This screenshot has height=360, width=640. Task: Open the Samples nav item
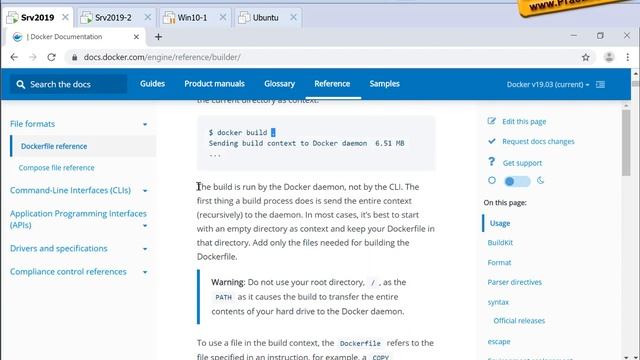384,84
